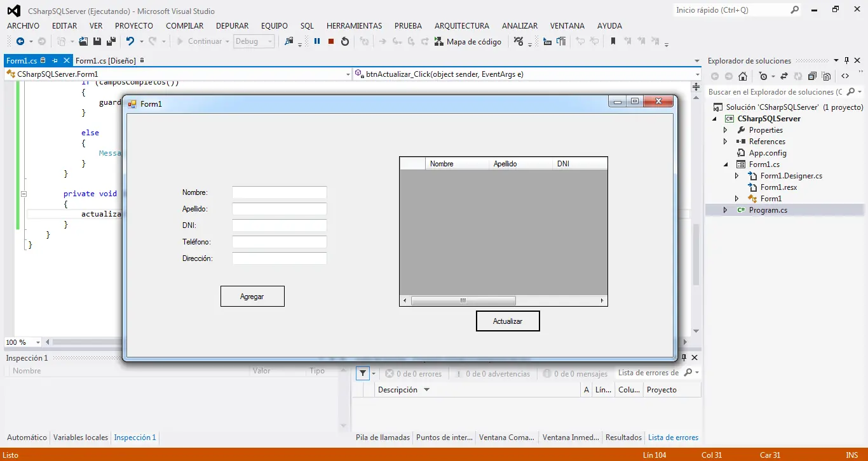Switch to the Pila de llamadas tab
This screenshot has width=868, height=461.
383,438
